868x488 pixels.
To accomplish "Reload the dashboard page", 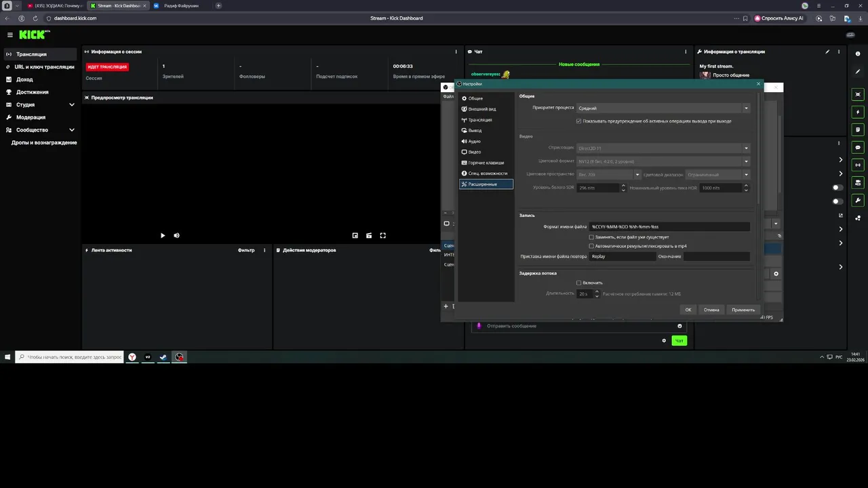I will pyautogui.click(x=36, y=18).
